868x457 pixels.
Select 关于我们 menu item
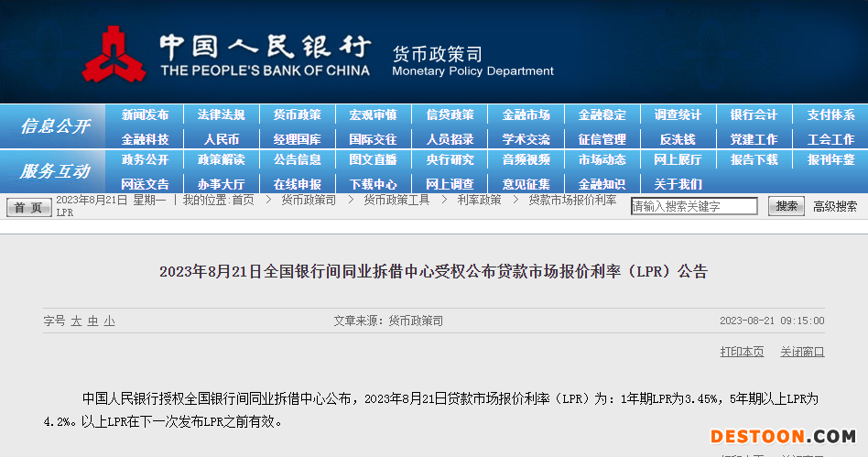pos(678,184)
